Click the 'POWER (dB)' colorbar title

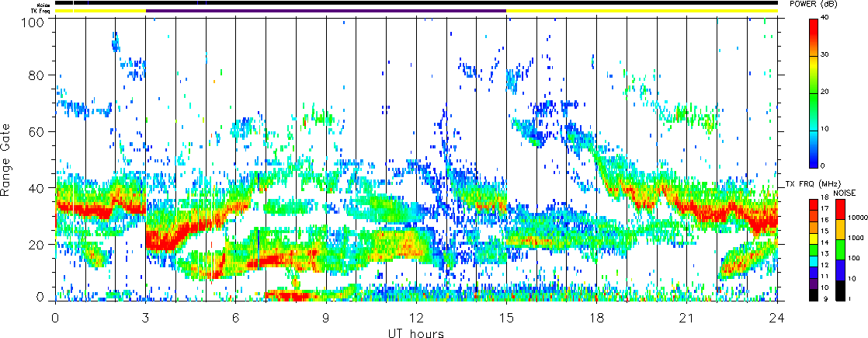(813, 5)
